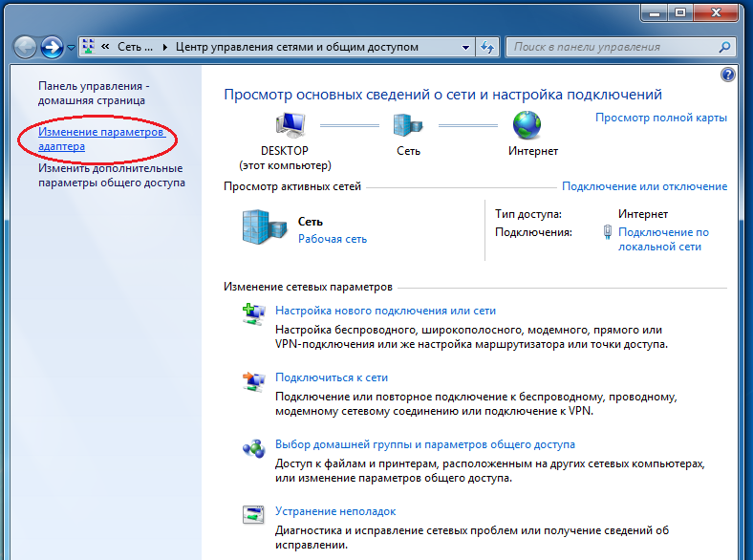Screen dimensions: 753x560
Task: Open 'Рабочая сеть' network type link
Action: pos(333,239)
